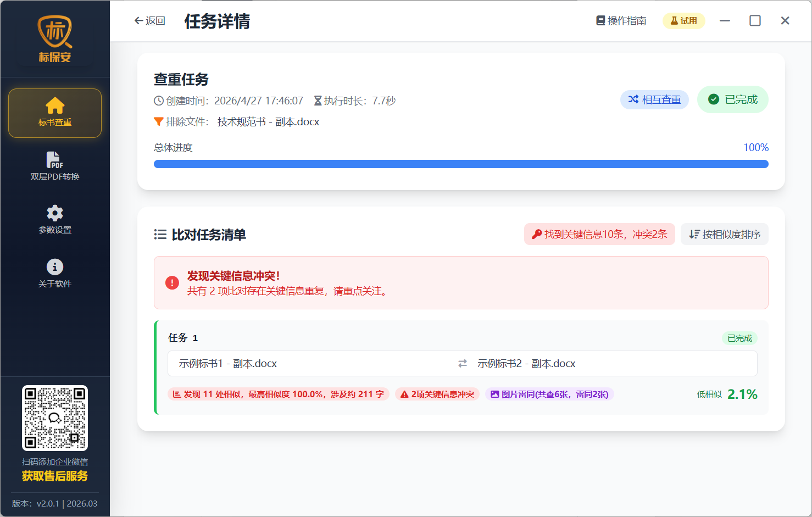Click the hourglass icon by 执行时长

pos(318,101)
